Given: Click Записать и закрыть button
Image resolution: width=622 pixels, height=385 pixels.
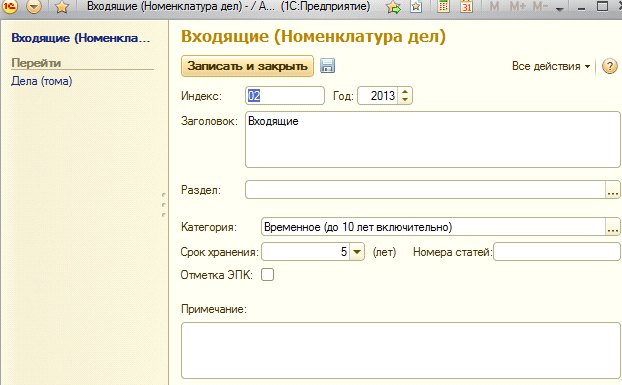Looking at the screenshot, I should (247, 66).
